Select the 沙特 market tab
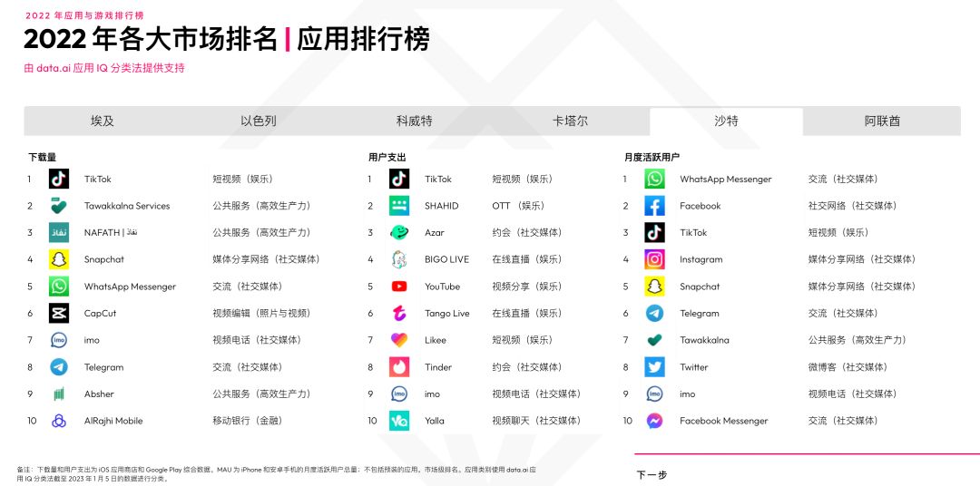 click(726, 121)
